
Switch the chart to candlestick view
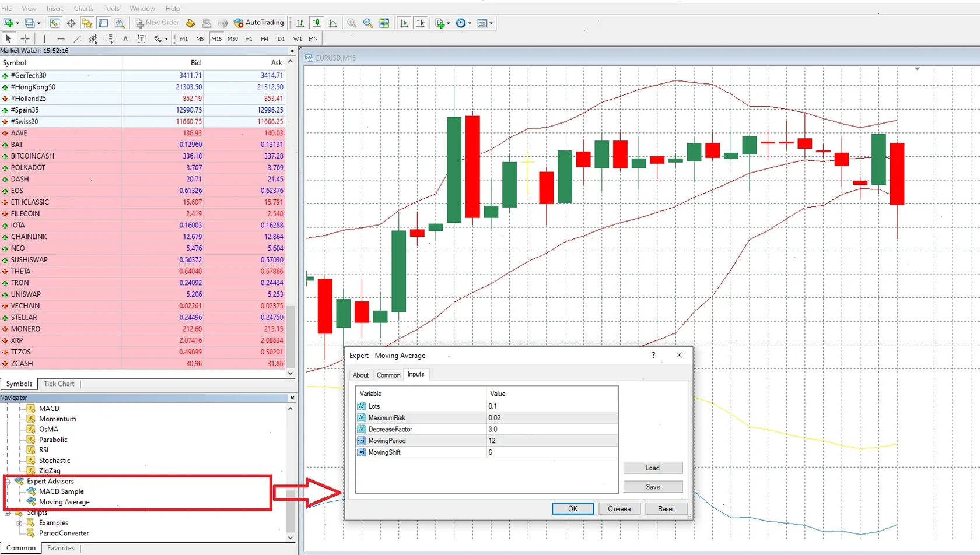pos(316,23)
